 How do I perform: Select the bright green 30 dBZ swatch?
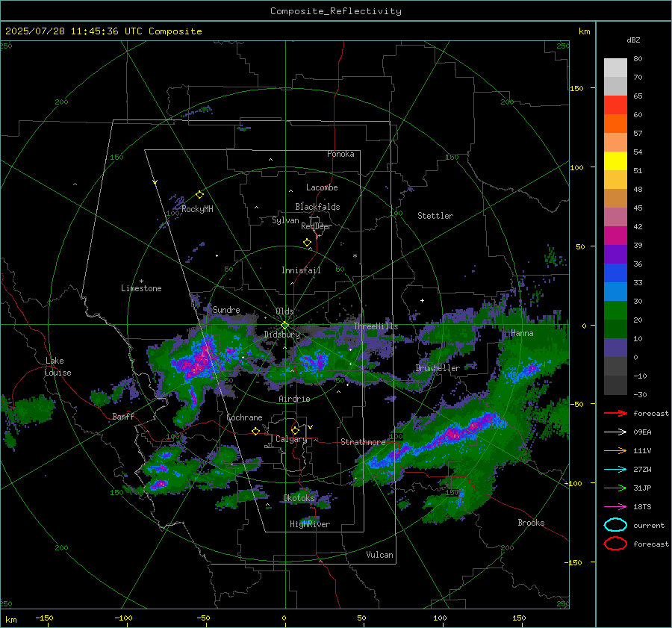tap(615, 311)
